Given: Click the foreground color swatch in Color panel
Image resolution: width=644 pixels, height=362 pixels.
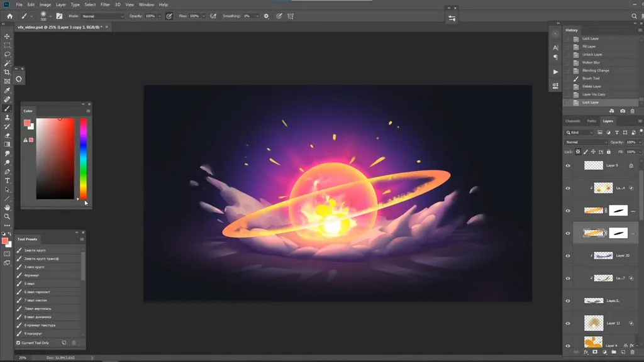Looking at the screenshot, I should (x=27, y=123).
